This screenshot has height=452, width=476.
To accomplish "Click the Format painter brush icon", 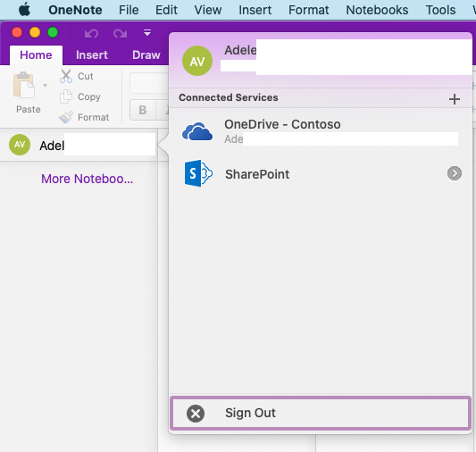I will pyautogui.click(x=66, y=117).
